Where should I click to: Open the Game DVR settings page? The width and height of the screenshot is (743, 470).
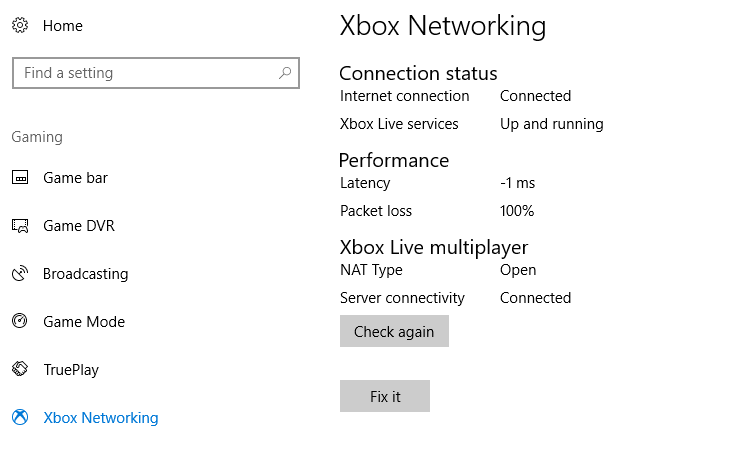tap(79, 226)
